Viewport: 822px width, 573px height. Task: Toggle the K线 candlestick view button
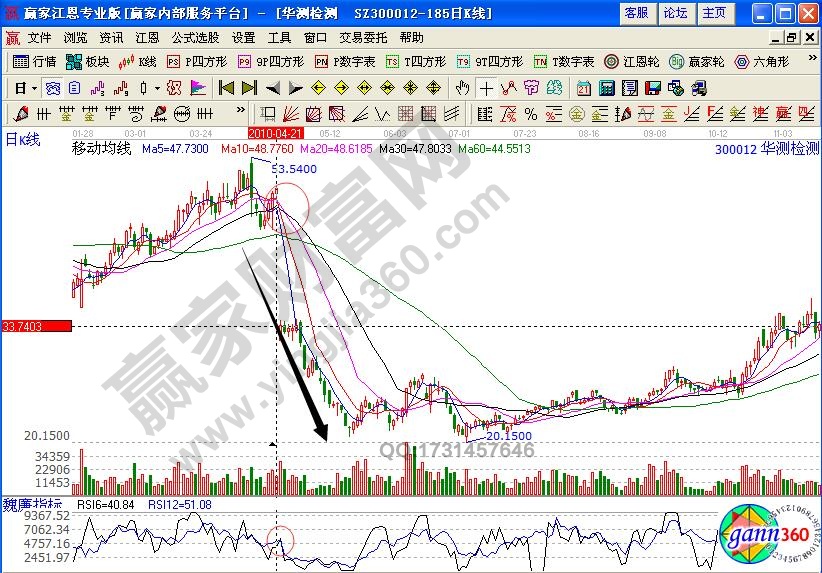[138, 61]
